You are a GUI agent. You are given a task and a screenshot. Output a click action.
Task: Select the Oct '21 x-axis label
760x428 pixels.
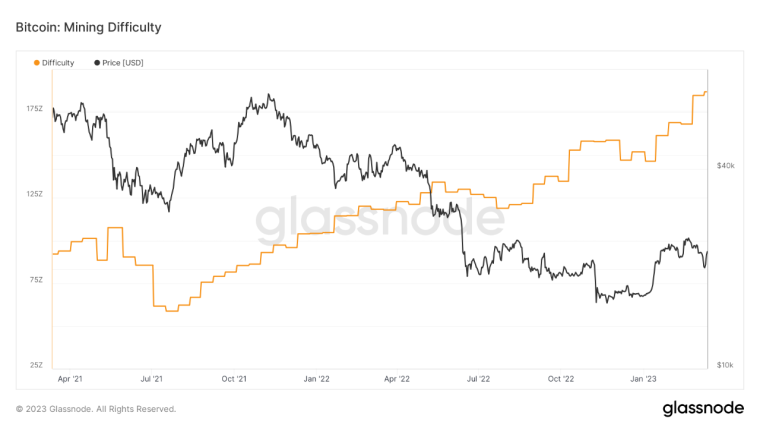click(234, 379)
